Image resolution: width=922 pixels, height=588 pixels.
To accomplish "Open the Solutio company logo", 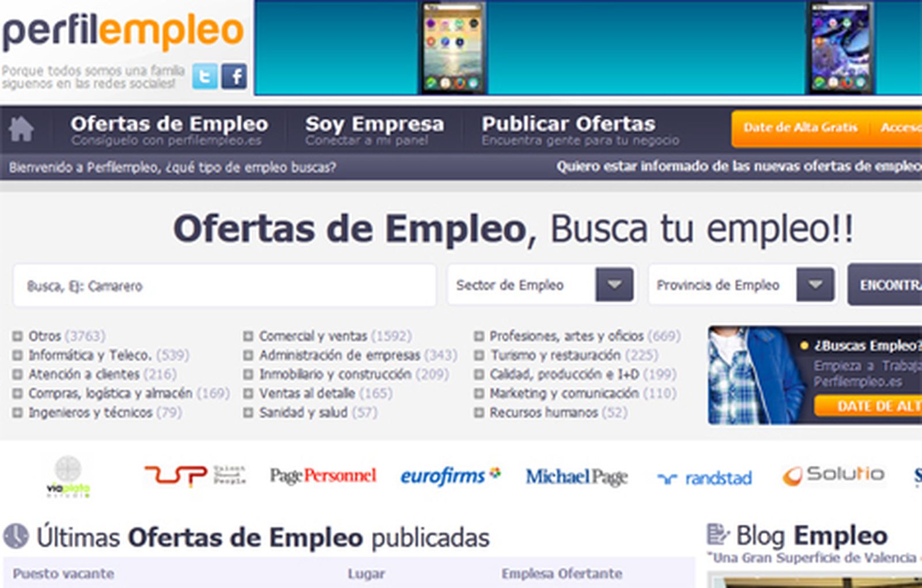I will pyautogui.click(x=833, y=475).
